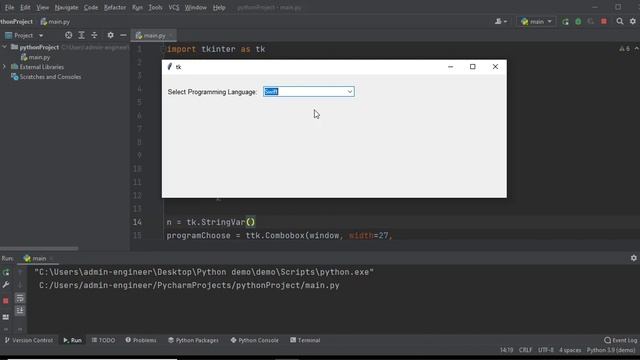The width and height of the screenshot is (640, 360).
Task: Click the Run with Coverage icon
Action: (x=591, y=21)
